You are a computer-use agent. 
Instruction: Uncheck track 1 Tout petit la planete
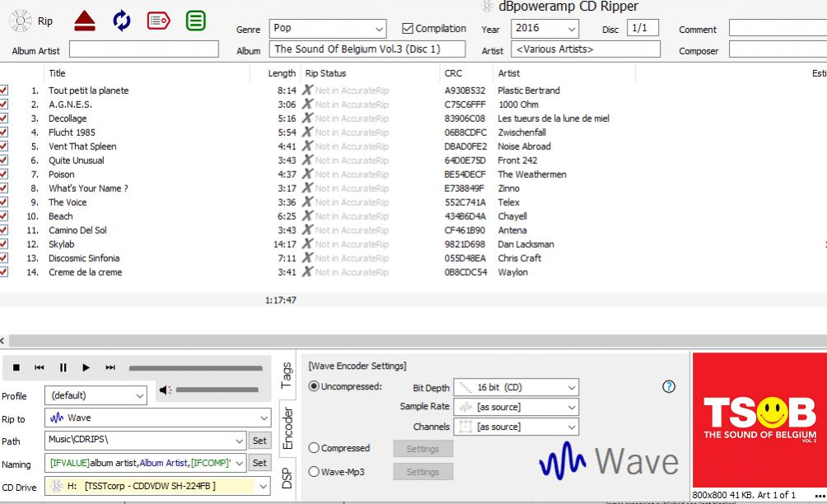click(x=4, y=91)
